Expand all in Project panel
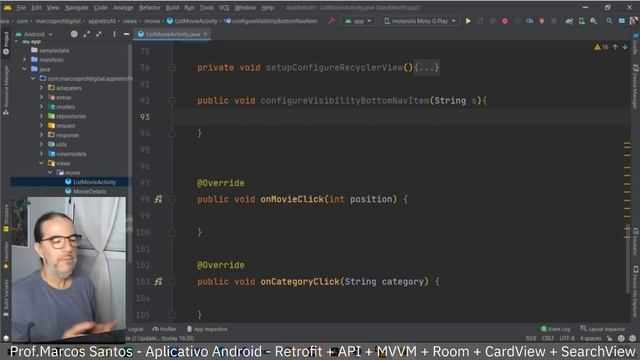The width and height of the screenshot is (640, 360). pyautogui.click(x=87, y=34)
